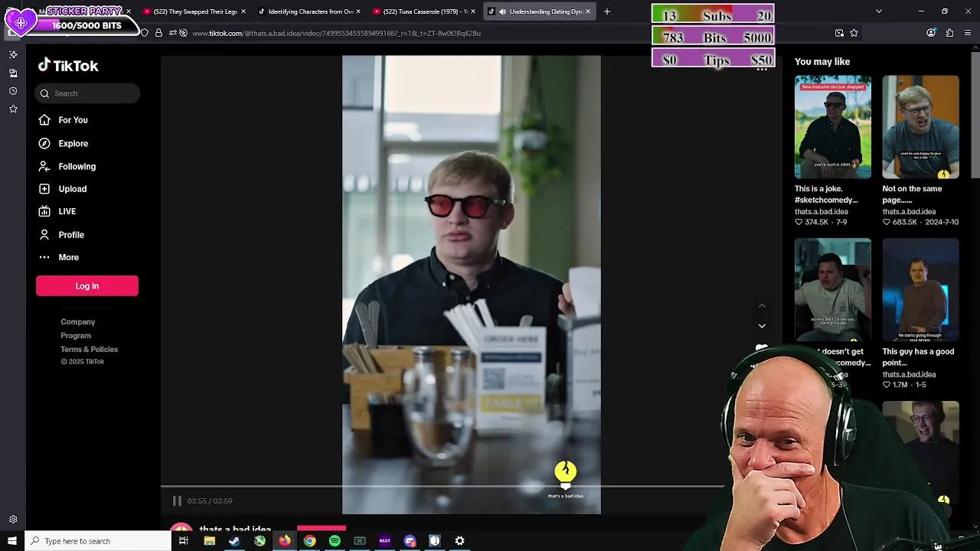This screenshot has width=980, height=551.
Task: Expand the Company footer section
Action: coord(78,322)
